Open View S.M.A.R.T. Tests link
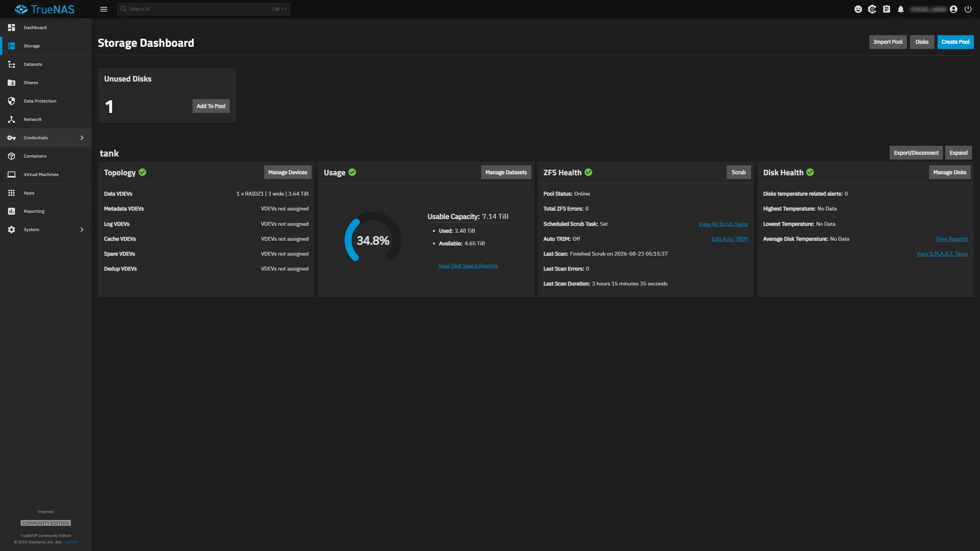The image size is (980, 551). pyautogui.click(x=942, y=254)
